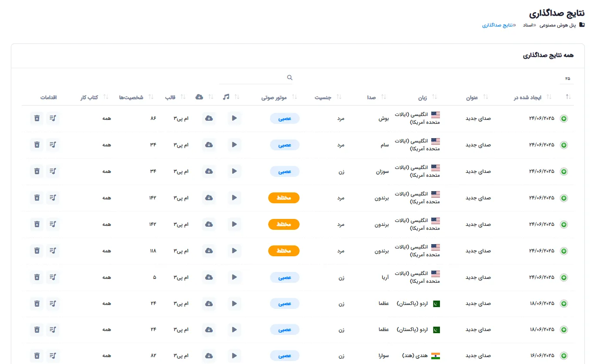
Task: Sort by the music note column header
Action: point(231,97)
